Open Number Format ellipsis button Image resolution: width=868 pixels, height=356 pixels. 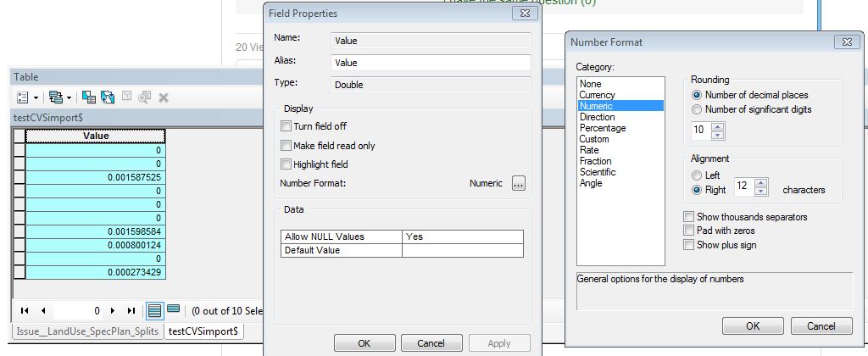pyautogui.click(x=519, y=183)
